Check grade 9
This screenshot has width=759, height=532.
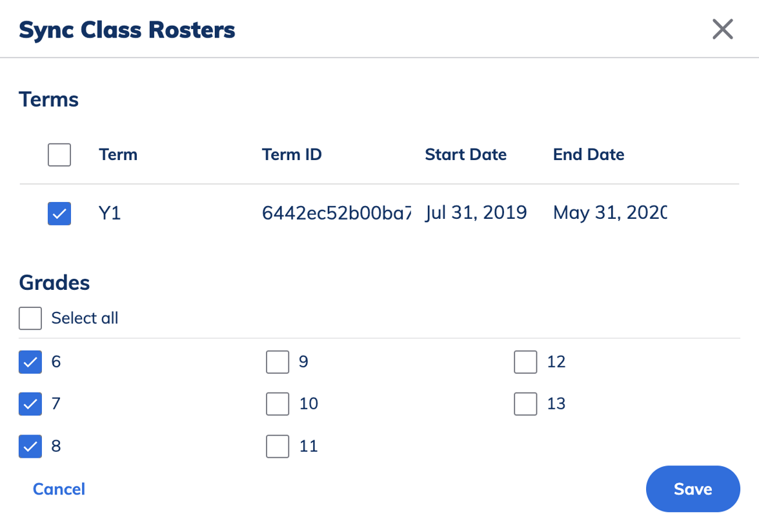278,362
